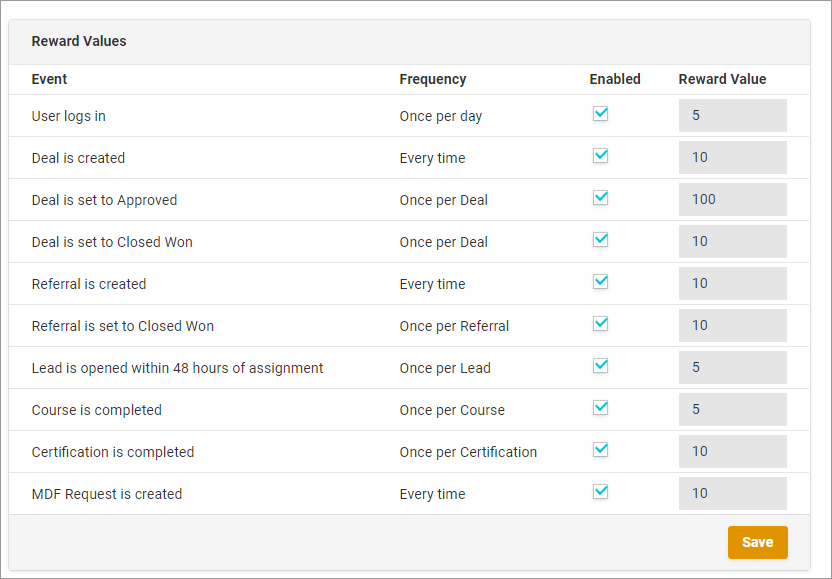This screenshot has width=832, height=579.
Task: Click the Frequency column header
Action: click(432, 79)
